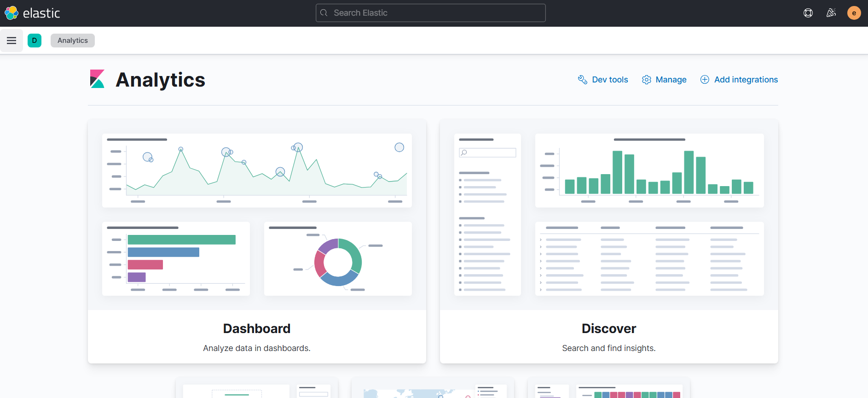
Task: Click the Dev tools wrench icon
Action: (x=583, y=80)
